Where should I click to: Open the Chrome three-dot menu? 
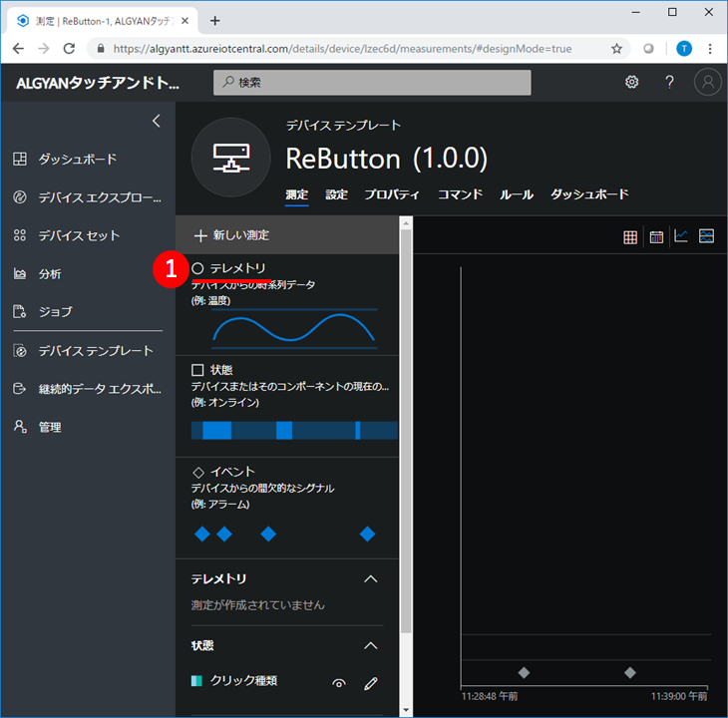point(710,48)
